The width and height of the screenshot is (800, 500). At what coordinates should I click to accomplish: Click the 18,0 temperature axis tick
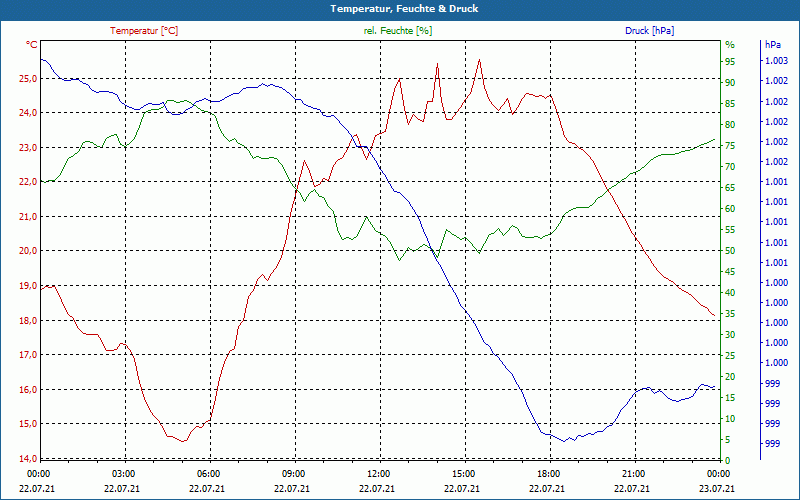[x=28, y=321]
